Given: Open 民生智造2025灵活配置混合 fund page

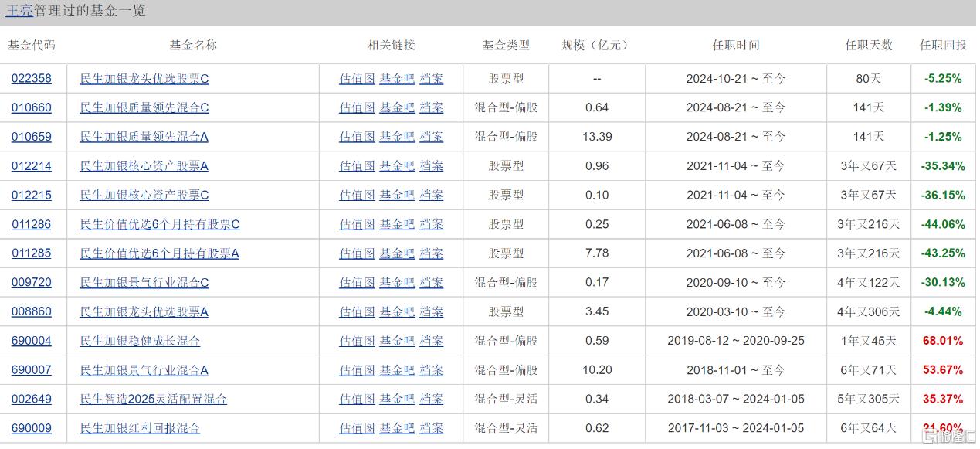Looking at the screenshot, I should pos(154,400).
